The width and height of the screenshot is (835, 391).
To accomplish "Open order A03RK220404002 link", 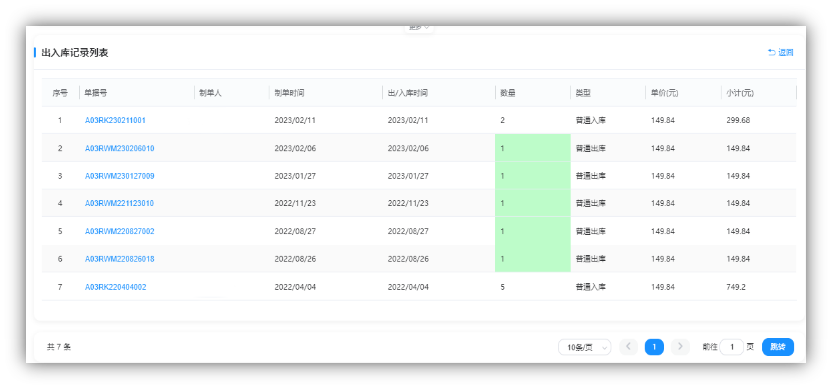I will coord(116,287).
